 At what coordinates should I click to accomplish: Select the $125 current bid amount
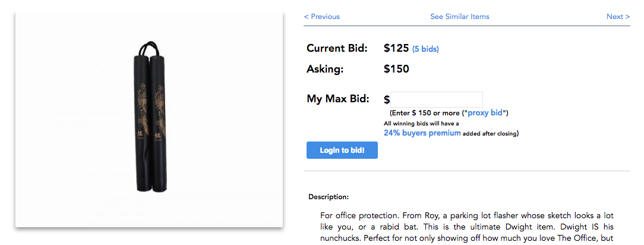396,49
